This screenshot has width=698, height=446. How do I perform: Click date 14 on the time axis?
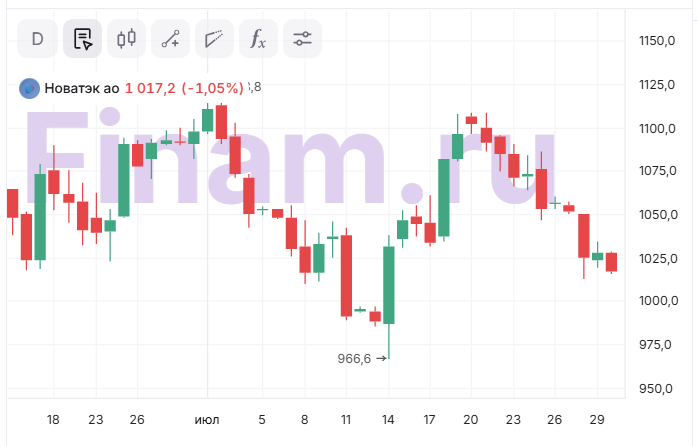click(387, 419)
